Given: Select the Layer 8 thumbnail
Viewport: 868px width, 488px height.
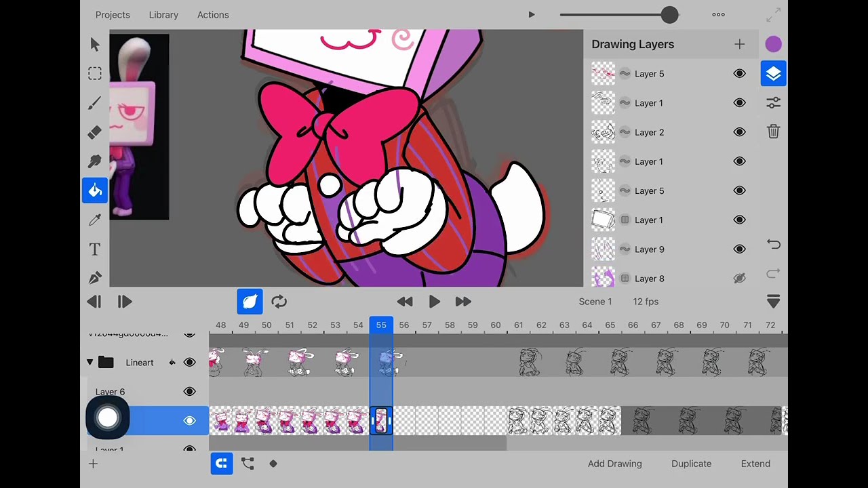Looking at the screenshot, I should pos(603,278).
